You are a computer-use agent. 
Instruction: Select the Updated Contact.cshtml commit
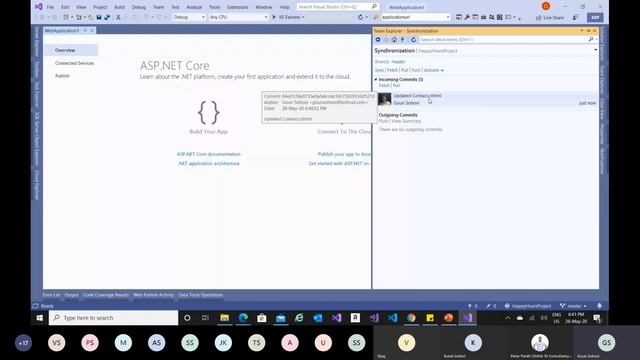[486, 99]
